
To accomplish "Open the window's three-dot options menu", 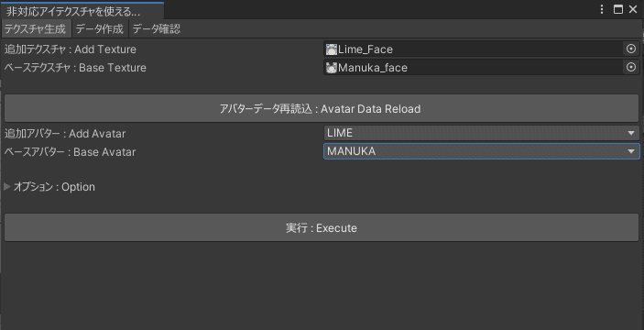I will point(602,9).
